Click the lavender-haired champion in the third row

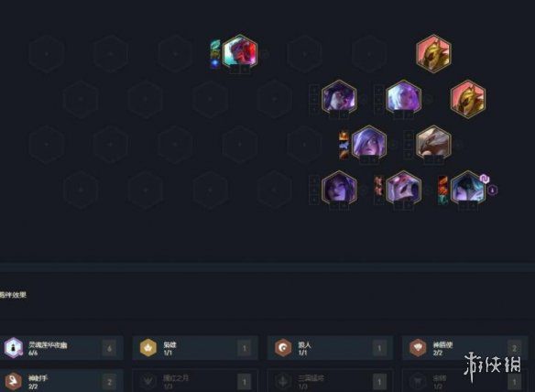point(369,144)
